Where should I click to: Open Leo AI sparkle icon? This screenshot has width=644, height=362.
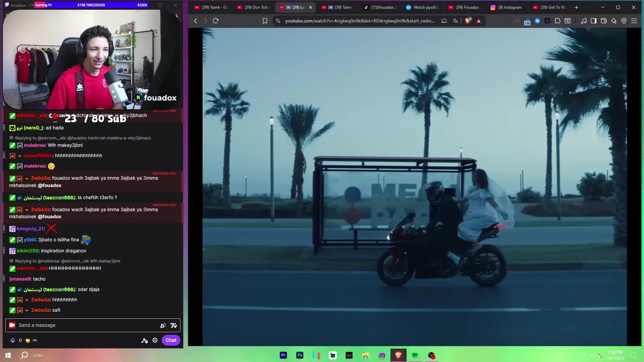(614, 21)
